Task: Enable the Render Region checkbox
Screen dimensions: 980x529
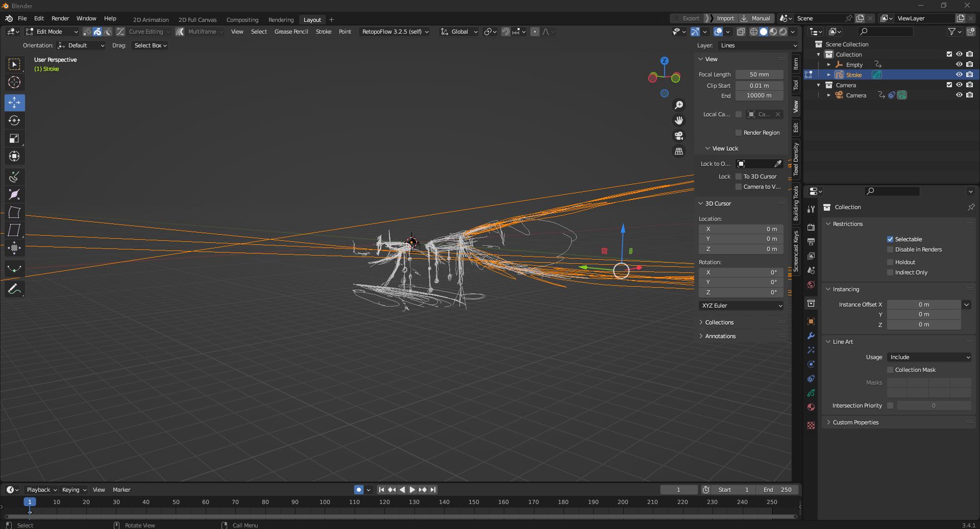Action: (x=739, y=133)
